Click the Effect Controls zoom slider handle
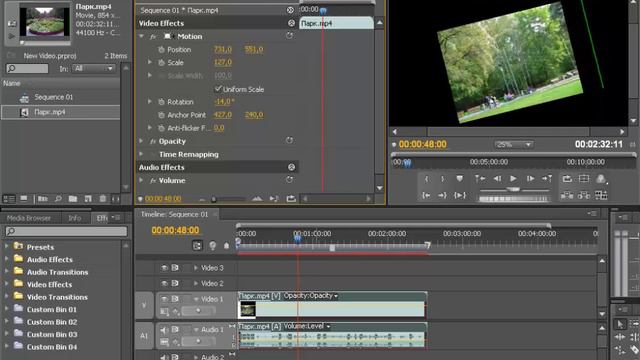The image size is (640, 360). [x=213, y=199]
